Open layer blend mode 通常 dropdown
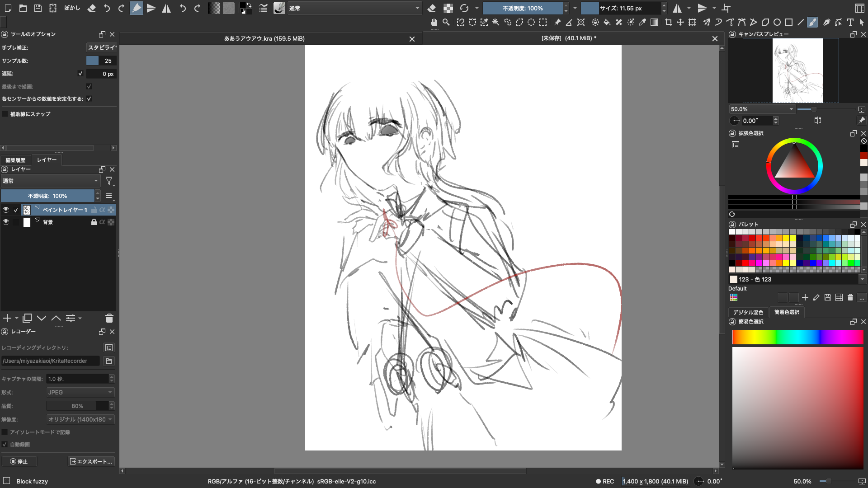This screenshot has height=488, width=868. (50, 181)
